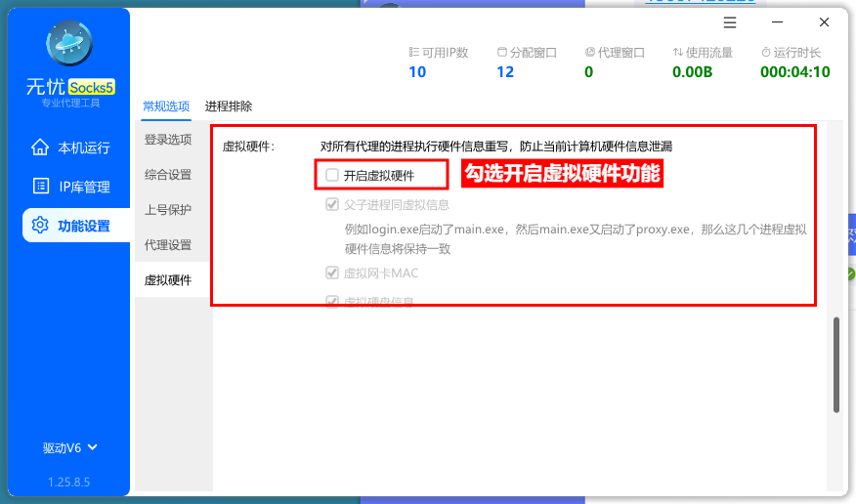
Task: Toggle 父子进程同虚拟信息 checkbox
Action: [x=332, y=205]
